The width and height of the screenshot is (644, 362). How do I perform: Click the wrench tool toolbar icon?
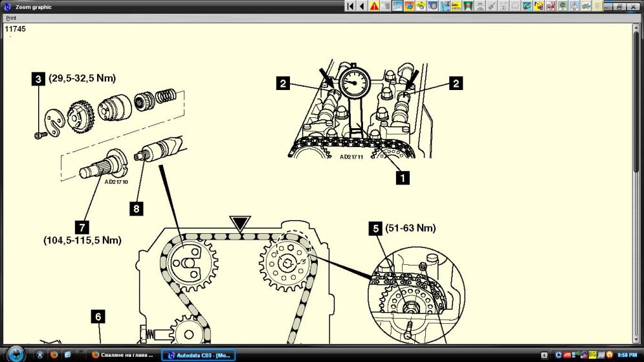click(x=492, y=6)
